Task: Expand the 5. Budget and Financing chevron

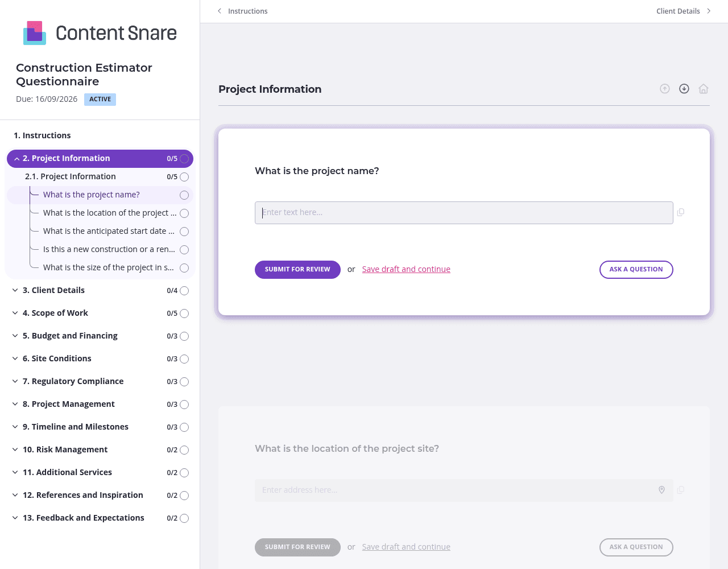Action: pos(15,336)
